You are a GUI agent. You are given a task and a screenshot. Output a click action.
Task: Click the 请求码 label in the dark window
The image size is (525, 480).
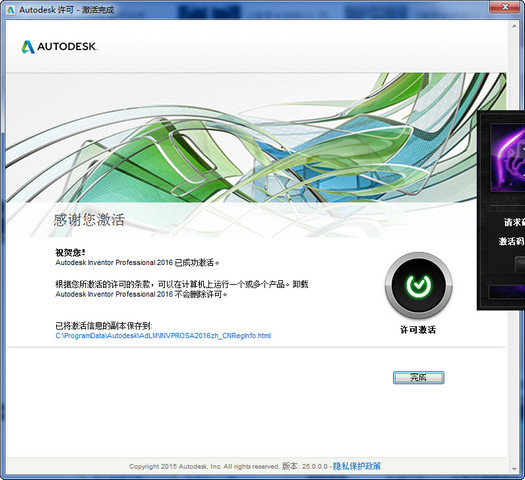point(514,222)
